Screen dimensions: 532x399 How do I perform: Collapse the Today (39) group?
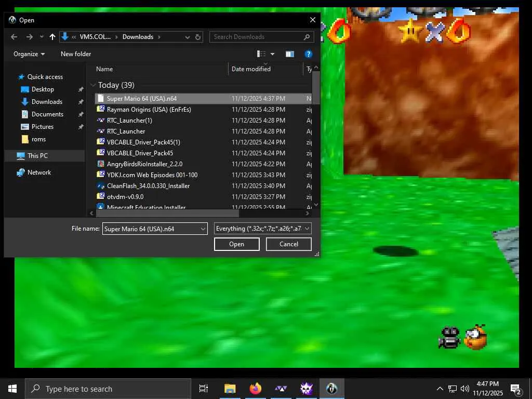click(x=92, y=85)
